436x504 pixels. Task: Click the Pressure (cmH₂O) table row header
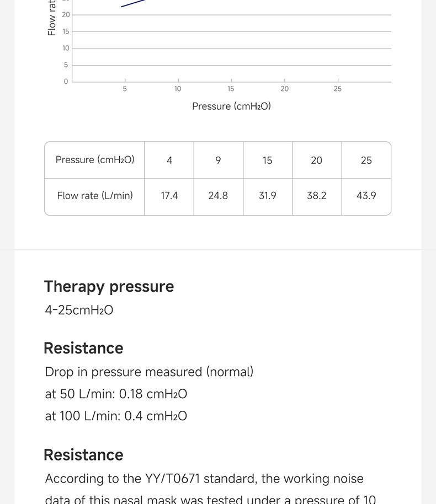pyautogui.click(x=94, y=160)
